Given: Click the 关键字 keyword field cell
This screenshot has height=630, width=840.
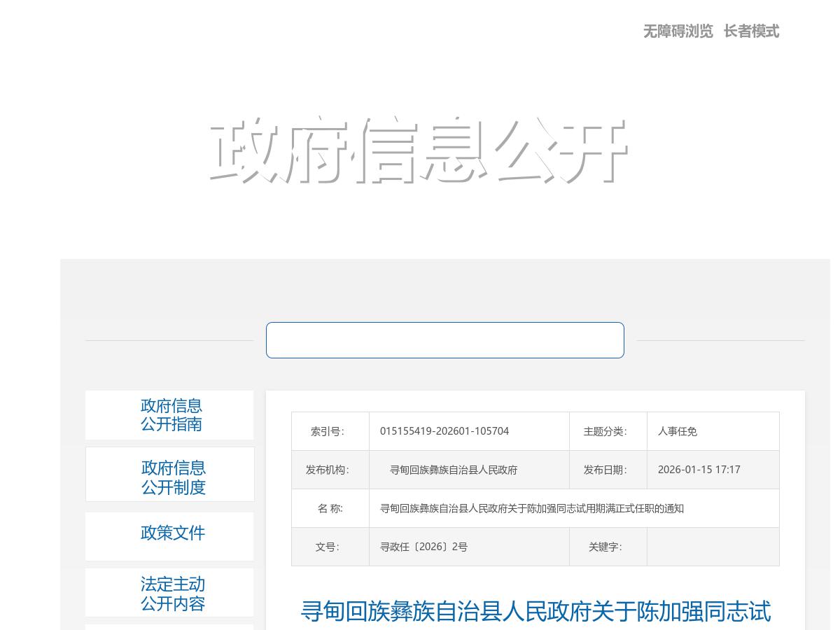Looking at the screenshot, I should pos(713,547).
